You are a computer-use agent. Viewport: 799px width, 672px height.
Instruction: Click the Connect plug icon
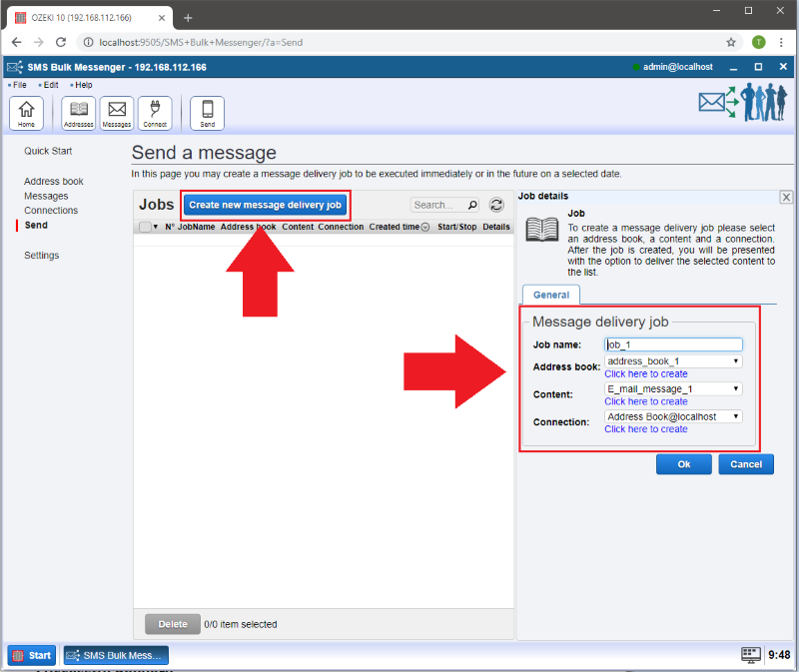[x=155, y=113]
